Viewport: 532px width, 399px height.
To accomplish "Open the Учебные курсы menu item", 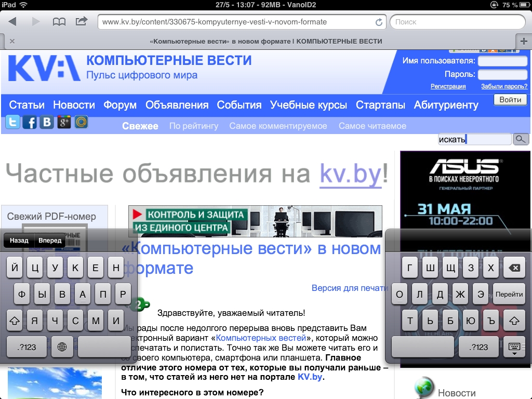I will [309, 105].
